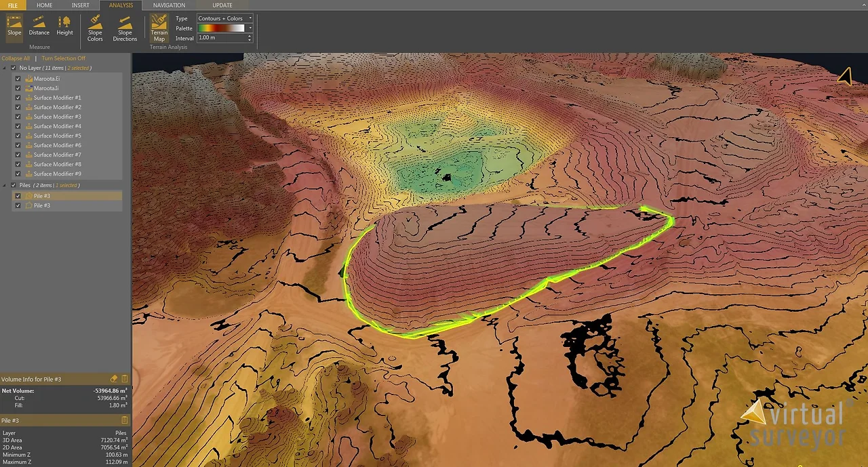Click the Surface Modifier #1 icon
The height and width of the screenshot is (467, 868).
(28, 98)
